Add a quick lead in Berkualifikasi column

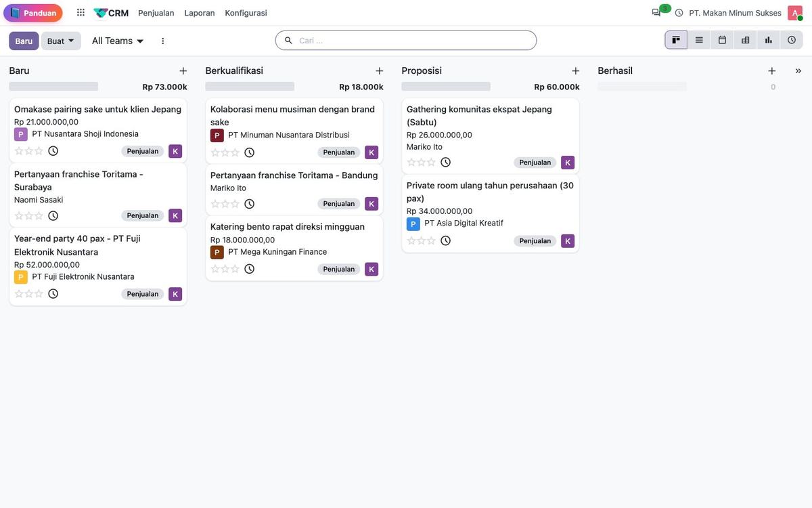point(379,70)
